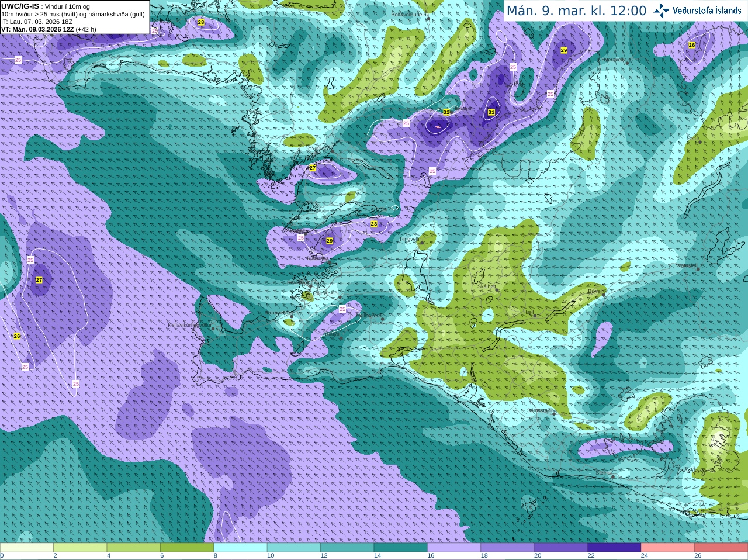This screenshot has width=748, height=560.
Task: Click the yellow 28 gust label northwest of Þingvellir
Action: pos(374,224)
